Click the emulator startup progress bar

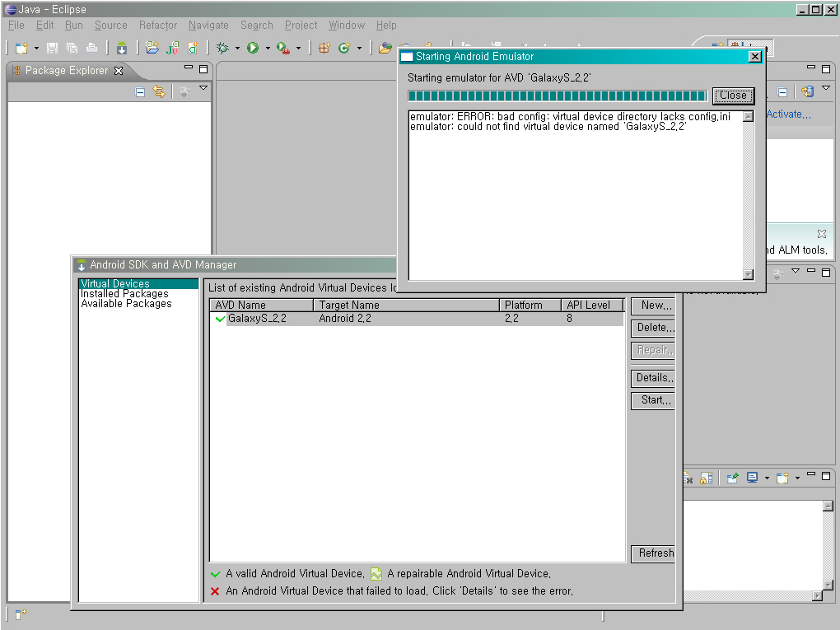558,96
